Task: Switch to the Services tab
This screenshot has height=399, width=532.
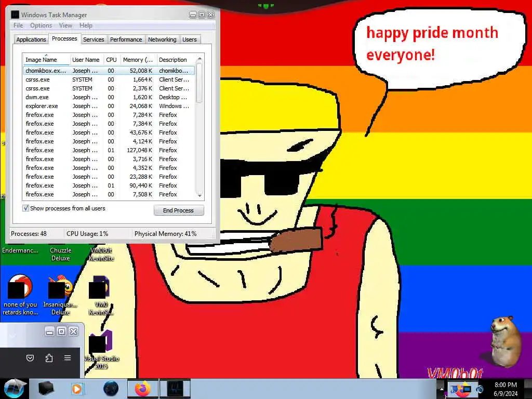Action: point(94,39)
